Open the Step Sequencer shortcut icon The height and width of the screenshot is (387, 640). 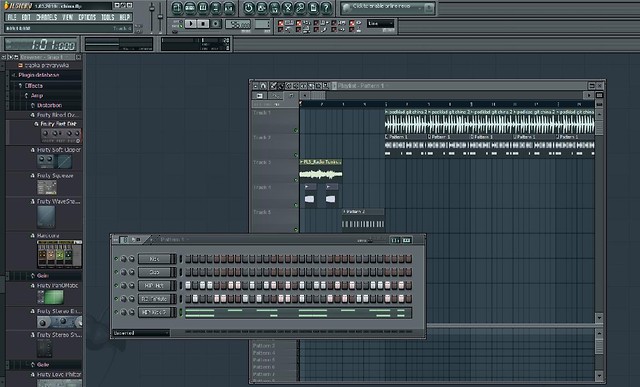point(190,8)
